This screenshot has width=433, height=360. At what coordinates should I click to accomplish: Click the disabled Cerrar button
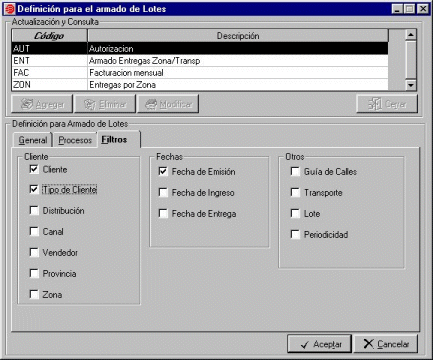pyautogui.click(x=387, y=104)
